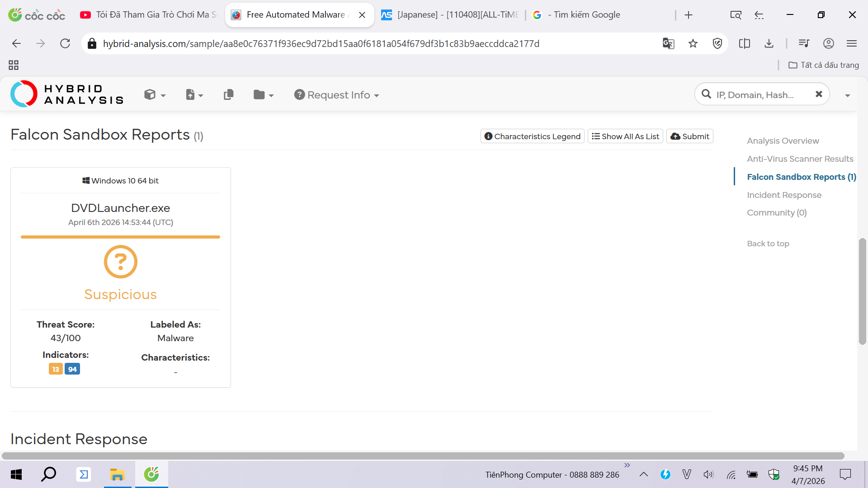Image resolution: width=868 pixels, height=488 pixels.
Task: Expand the Request Info menu
Action: coord(336,95)
